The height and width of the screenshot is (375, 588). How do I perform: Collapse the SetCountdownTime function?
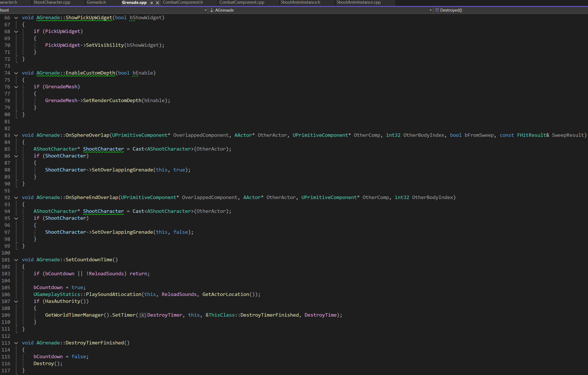tap(16, 260)
